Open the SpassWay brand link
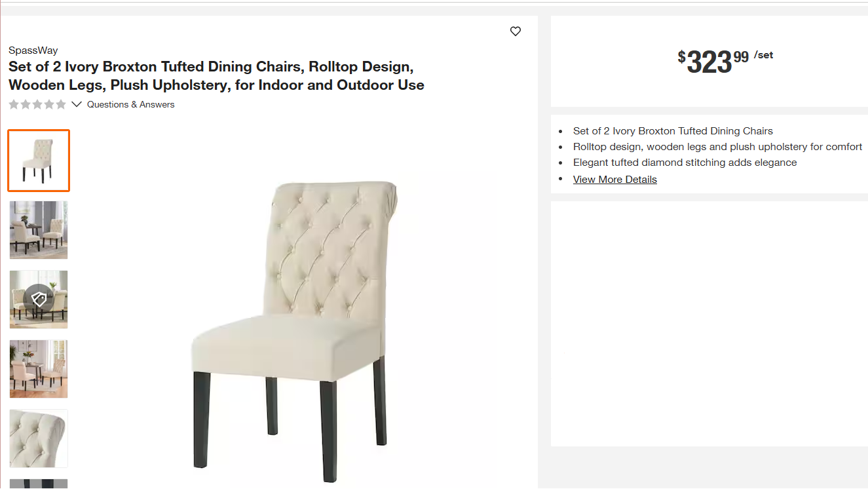The height and width of the screenshot is (489, 868). click(33, 50)
